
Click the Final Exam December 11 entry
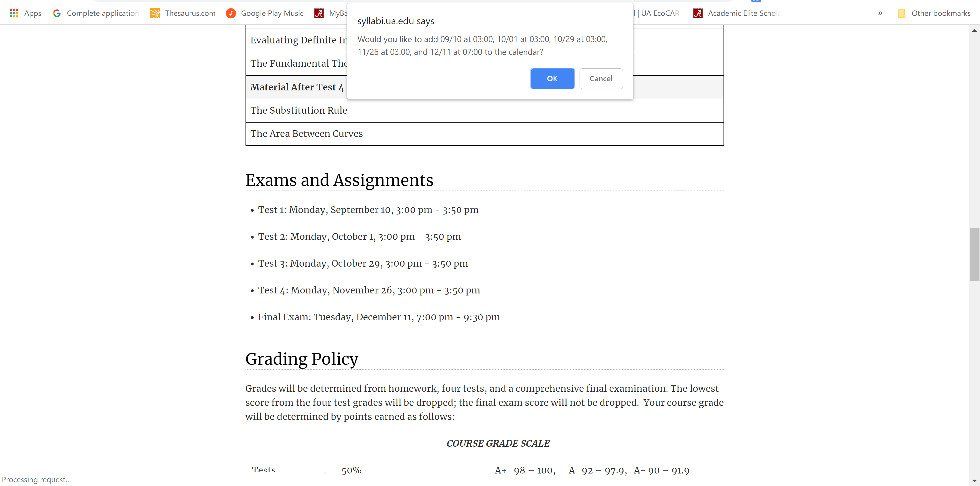[x=378, y=317]
